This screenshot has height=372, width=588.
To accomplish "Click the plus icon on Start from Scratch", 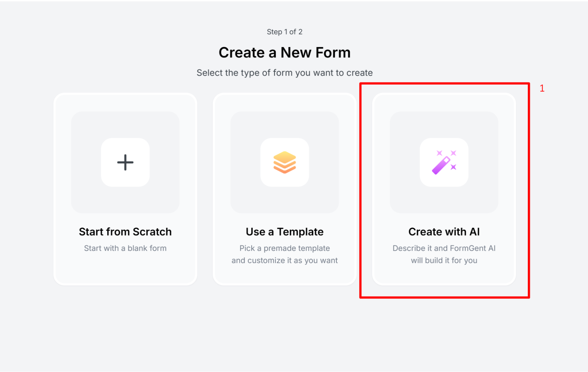I will tap(125, 162).
